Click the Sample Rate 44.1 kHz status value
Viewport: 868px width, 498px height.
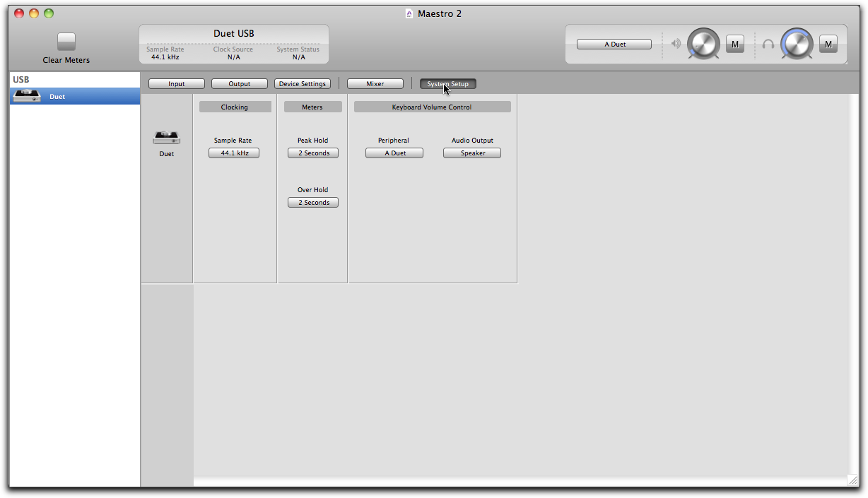[x=165, y=57]
